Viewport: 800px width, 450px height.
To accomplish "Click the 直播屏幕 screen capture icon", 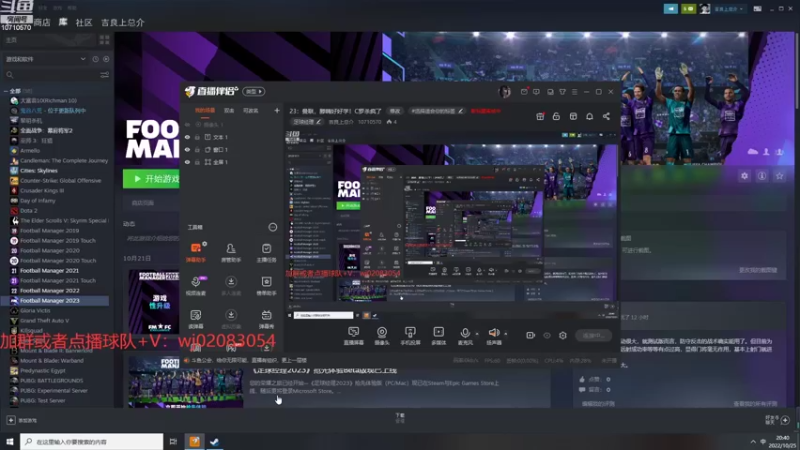I will [x=353, y=335].
